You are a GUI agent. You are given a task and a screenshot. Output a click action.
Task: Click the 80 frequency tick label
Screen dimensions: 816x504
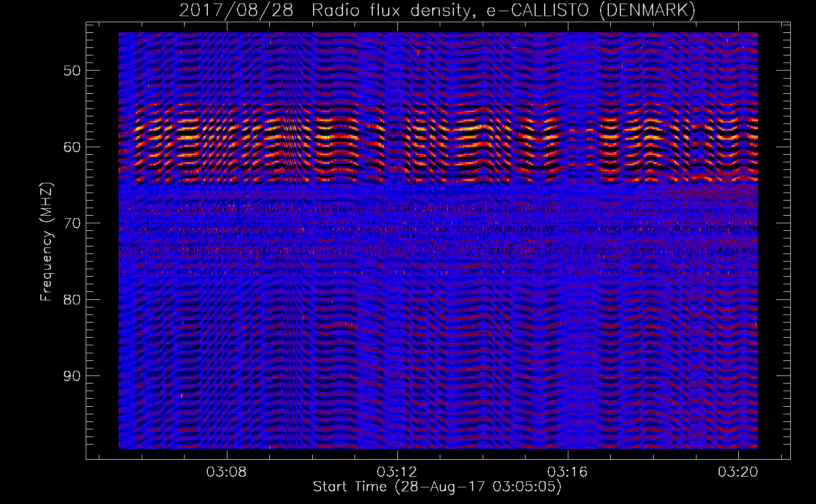(72, 300)
